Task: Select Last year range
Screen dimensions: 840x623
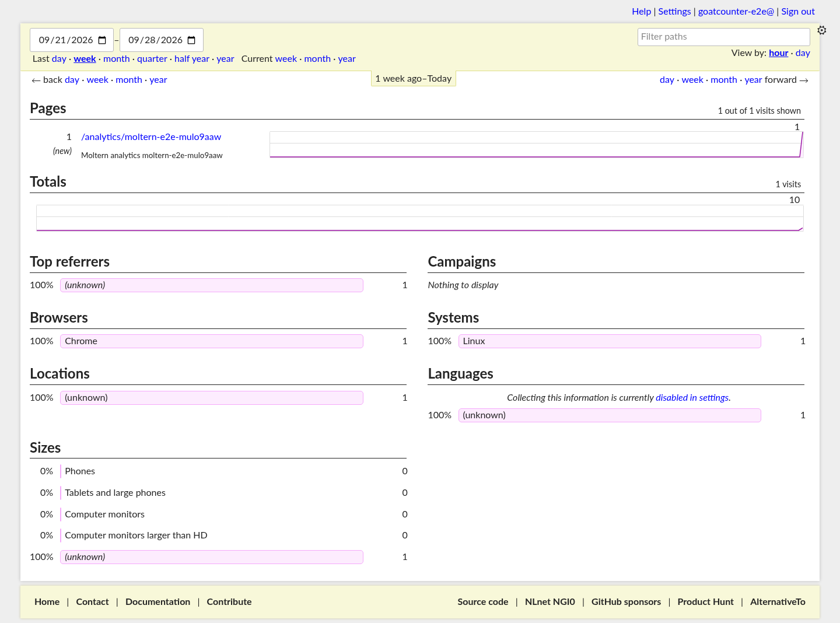Action: point(225,59)
